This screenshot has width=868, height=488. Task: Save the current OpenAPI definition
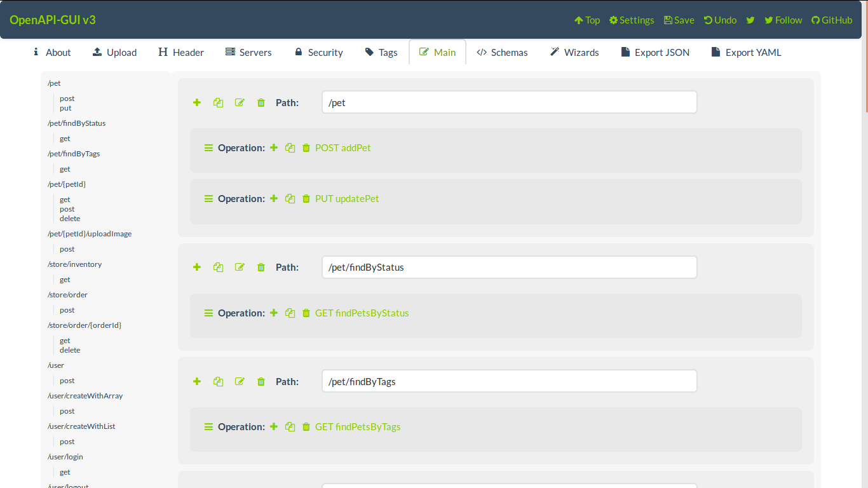click(x=679, y=20)
